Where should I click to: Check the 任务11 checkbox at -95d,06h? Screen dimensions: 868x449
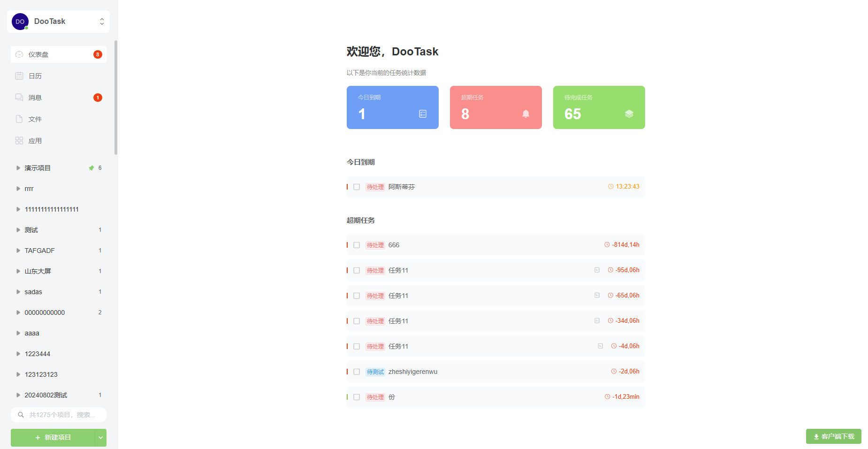[x=357, y=270]
